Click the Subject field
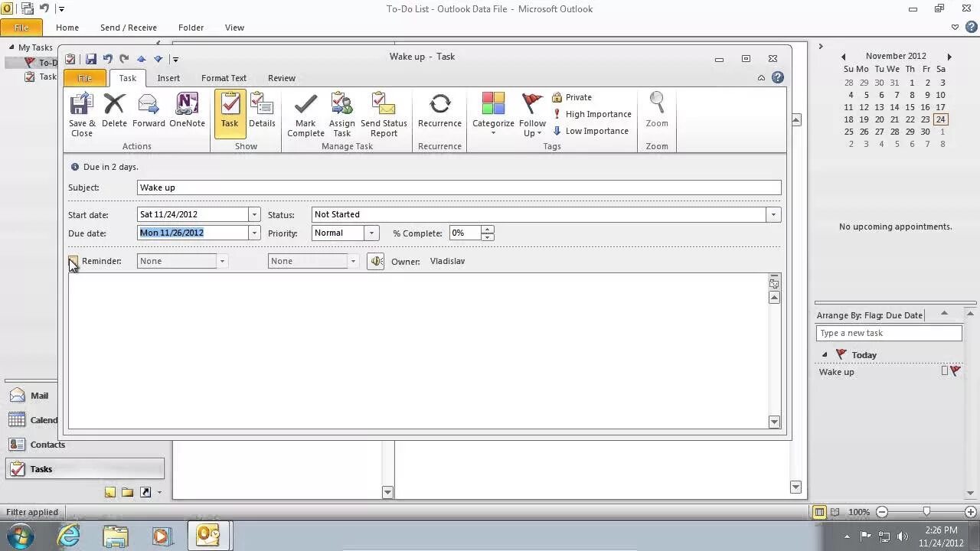This screenshot has height=551, width=980. pyautogui.click(x=459, y=187)
